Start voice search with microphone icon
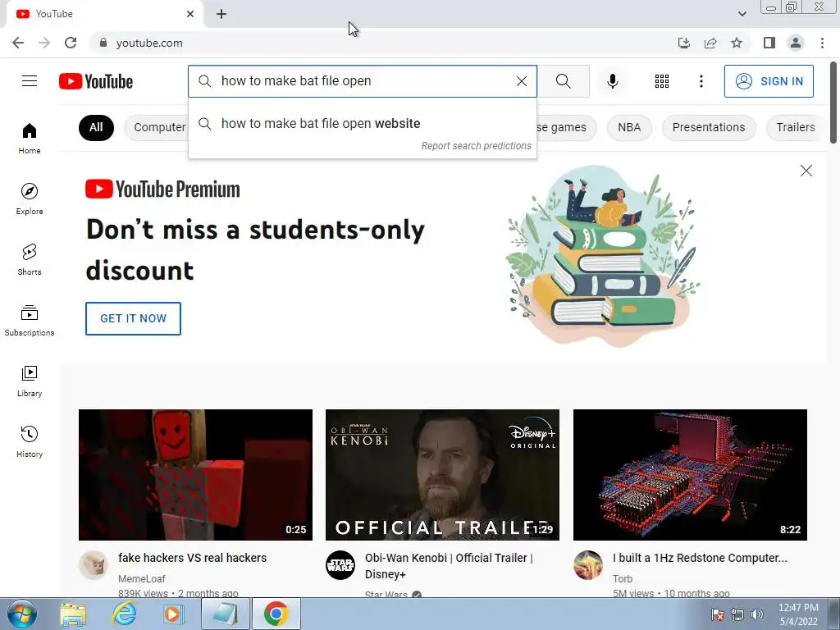Screen dimensions: 840x630 pyautogui.click(x=612, y=81)
